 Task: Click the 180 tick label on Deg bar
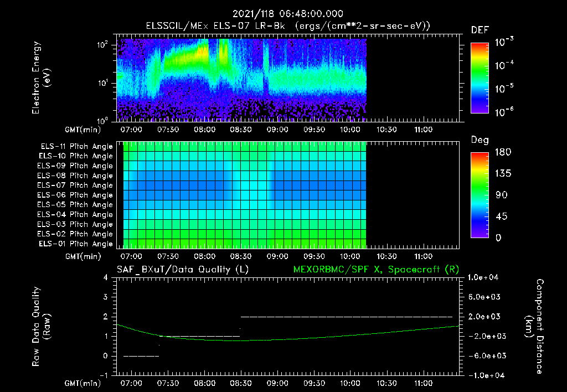point(503,152)
